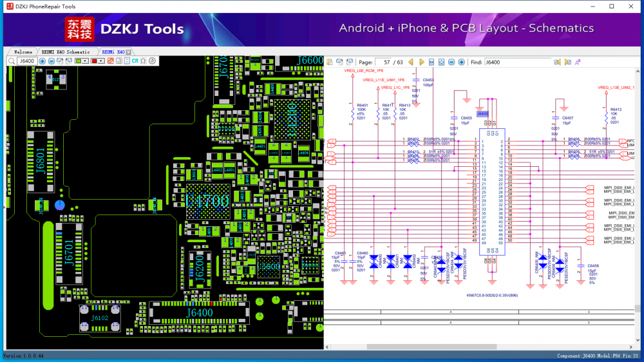
Task: Switch to REDMI K40 Schematic tab
Action: [66, 52]
